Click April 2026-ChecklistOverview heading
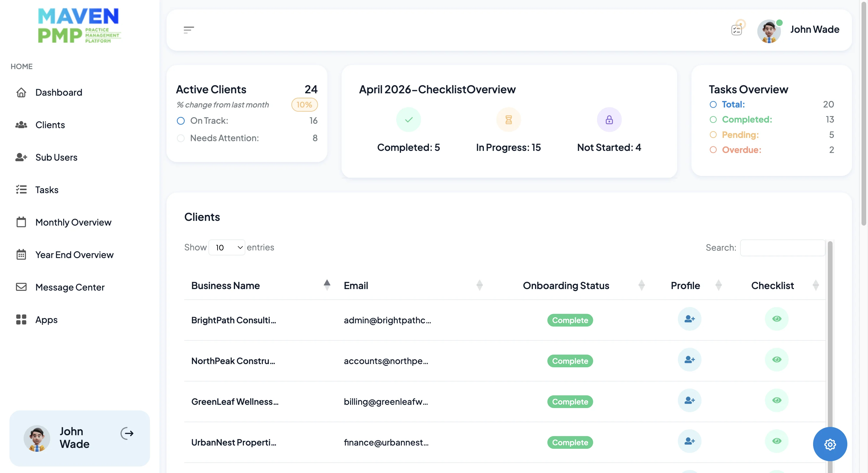Image resolution: width=868 pixels, height=473 pixels. tap(437, 89)
